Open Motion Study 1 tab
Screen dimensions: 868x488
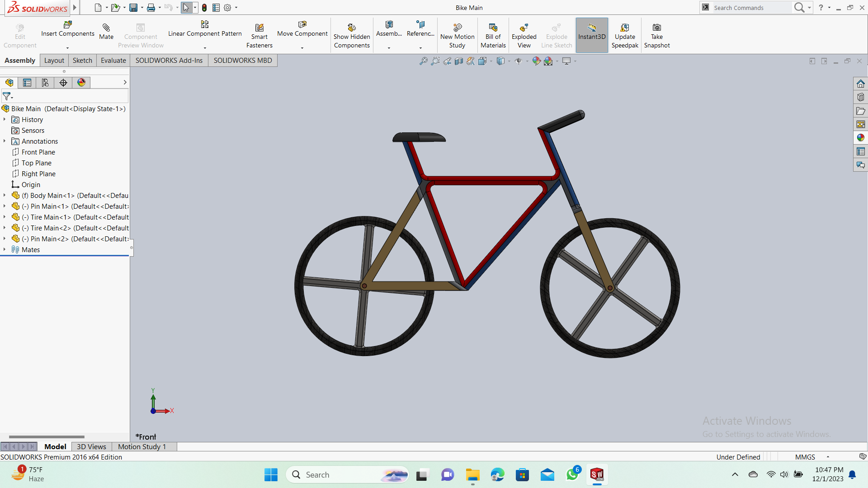(x=142, y=446)
